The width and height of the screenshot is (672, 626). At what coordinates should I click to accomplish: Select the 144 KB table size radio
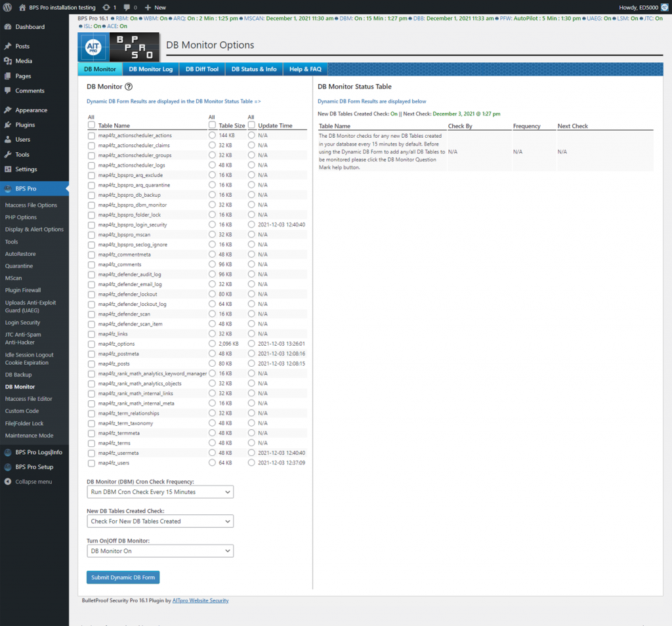(212, 135)
